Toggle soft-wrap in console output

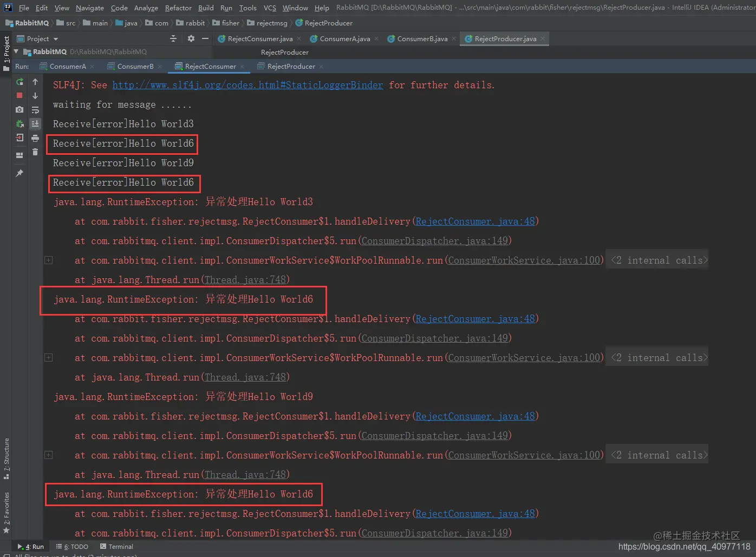pos(35,110)
